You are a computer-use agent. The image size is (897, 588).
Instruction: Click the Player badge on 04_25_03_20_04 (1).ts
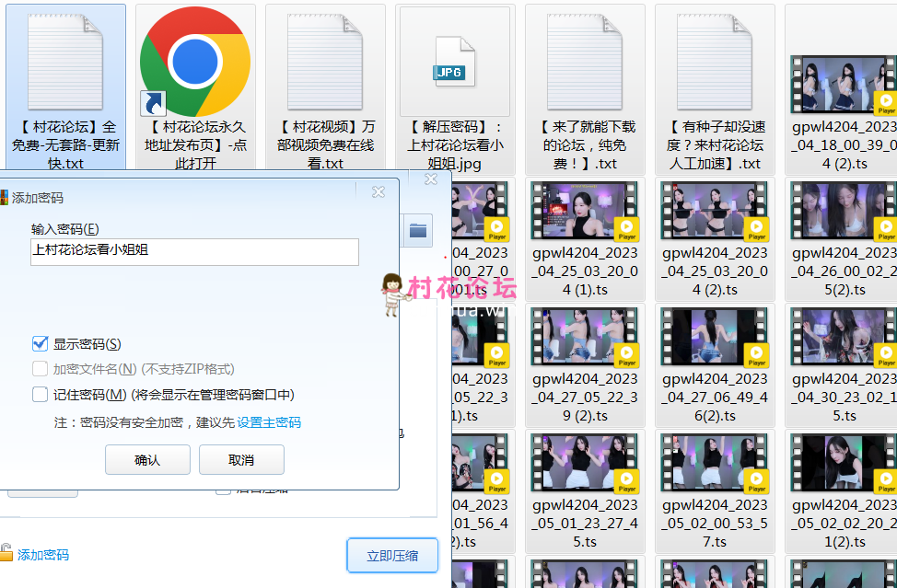(x=626, y=228)
